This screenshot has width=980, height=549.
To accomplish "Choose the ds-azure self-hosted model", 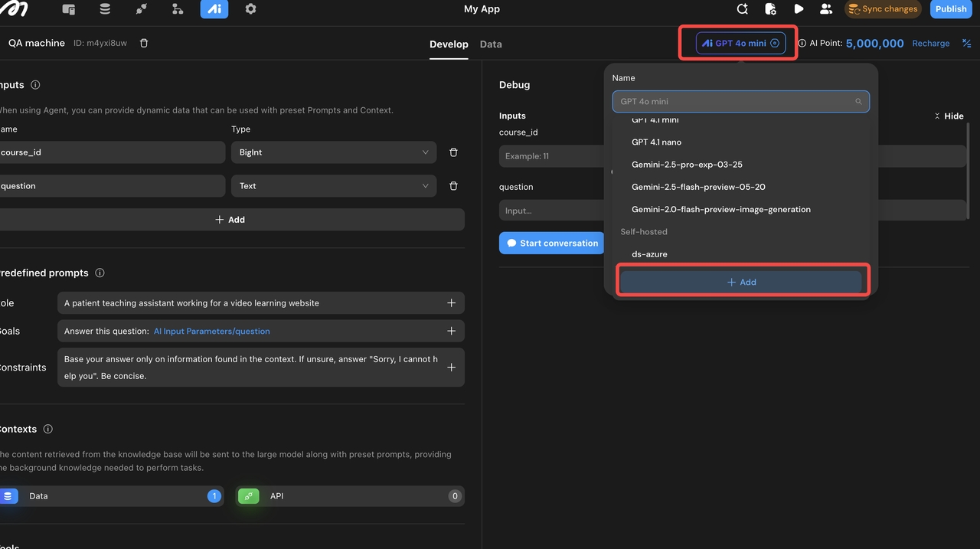I will (649, 254).
